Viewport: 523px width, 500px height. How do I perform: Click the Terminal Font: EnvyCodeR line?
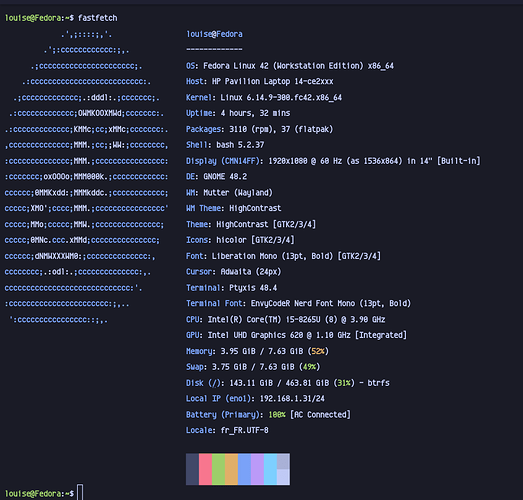pyautogui.click(x=299, y=303)
